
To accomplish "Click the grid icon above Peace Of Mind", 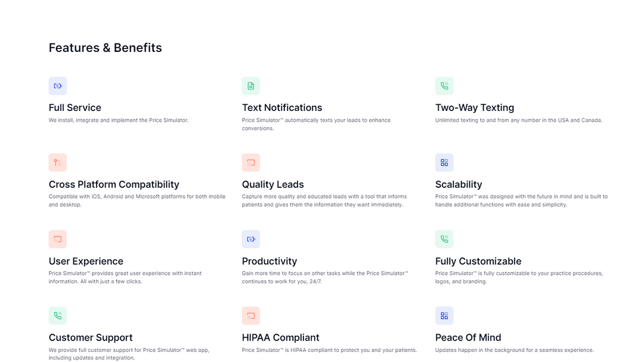I will click(444, 315).
